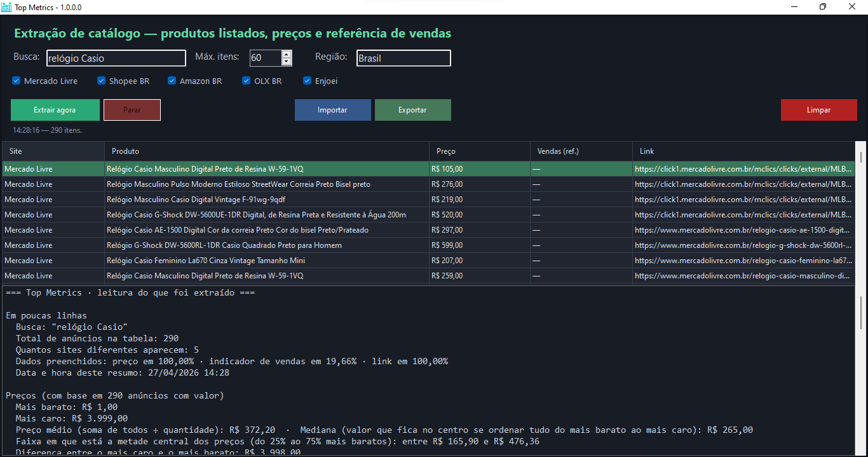
Task: Toggle the OLX BR checkbox
Action: point(247,81)
